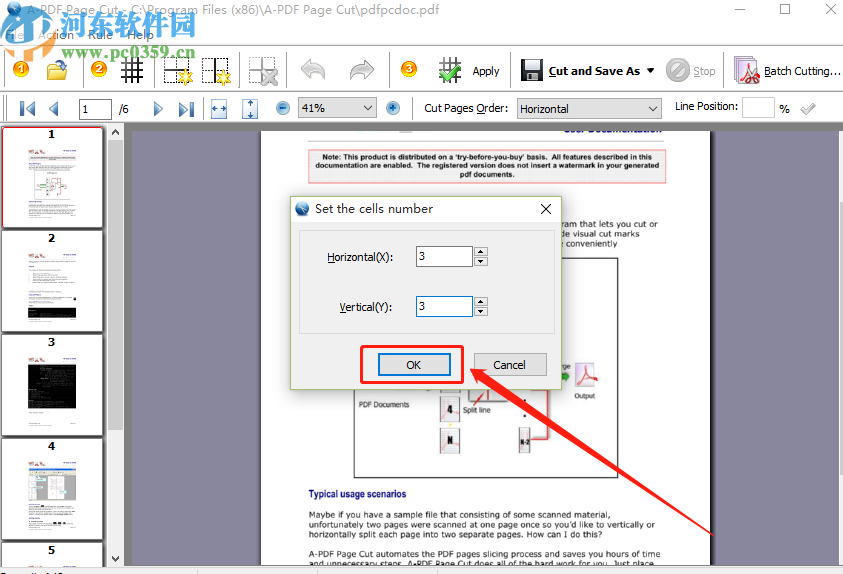This screenshot has width=843, height=574.
Task: Select the page 1 thumbnail
Action: tap(52, 177)
